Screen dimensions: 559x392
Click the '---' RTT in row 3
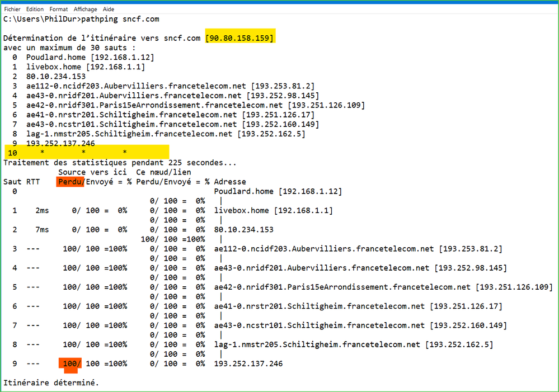point(33,249)
